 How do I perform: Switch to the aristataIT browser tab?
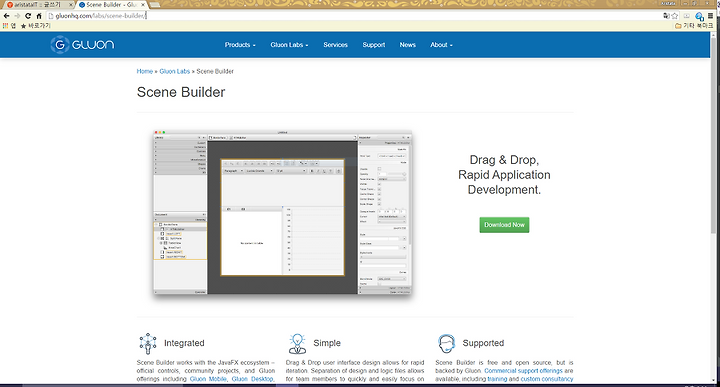(39, 5)
